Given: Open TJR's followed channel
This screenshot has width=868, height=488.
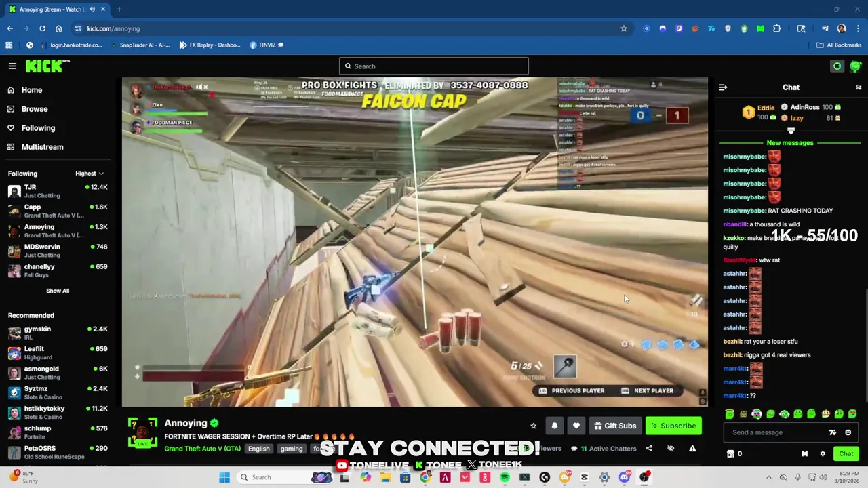Looking at the screenshot, I should click(58, 191).
